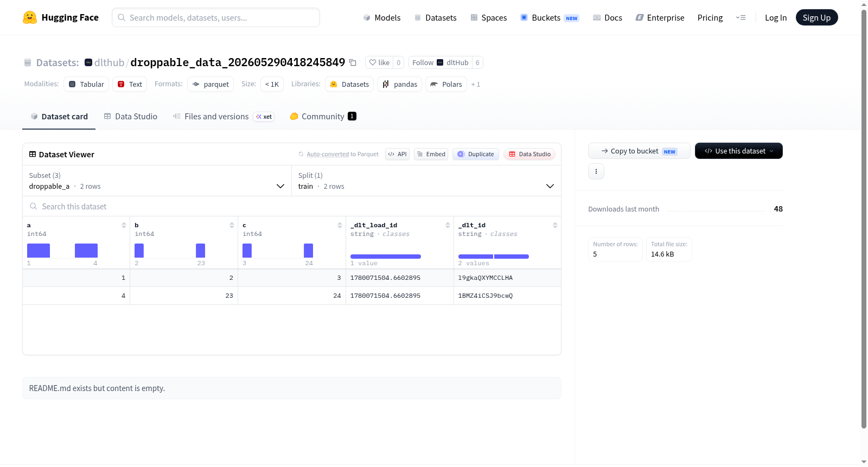Click the dlthub organization avatar in the title
The width and height of the screenshot is (868, 467).
pos(88,62)
